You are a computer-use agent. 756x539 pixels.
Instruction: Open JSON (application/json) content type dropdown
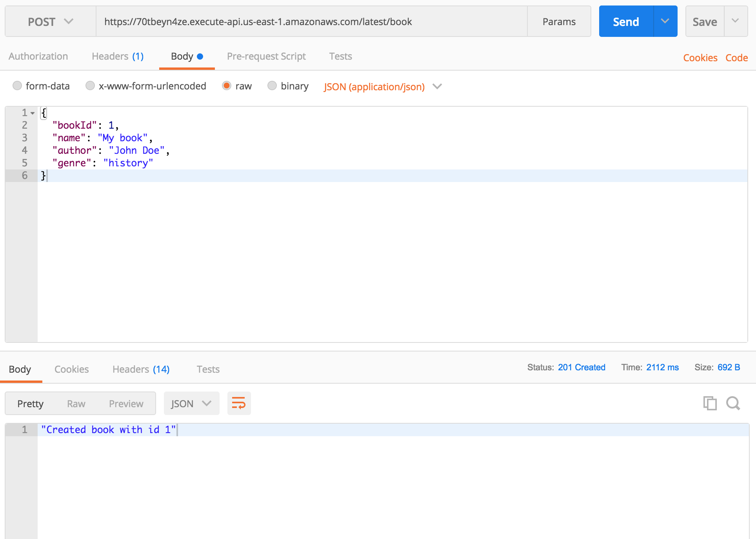point(382,87)
